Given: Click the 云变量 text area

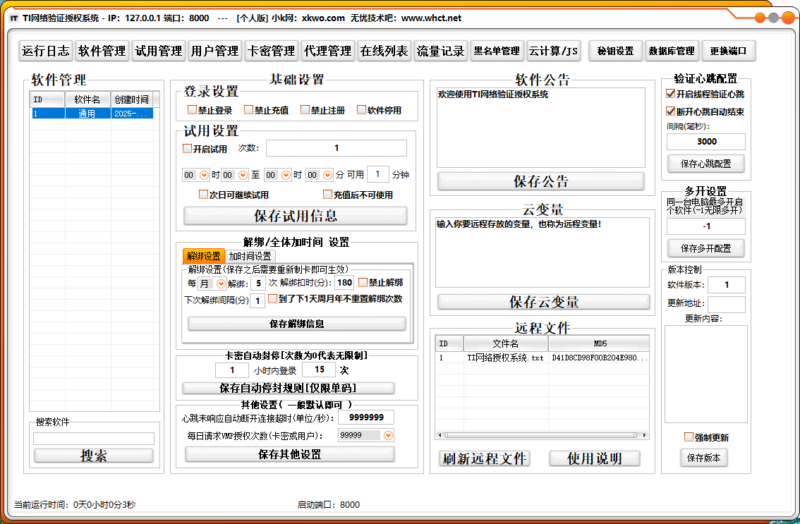Looking at the screenshot, I should pos(542,252).
